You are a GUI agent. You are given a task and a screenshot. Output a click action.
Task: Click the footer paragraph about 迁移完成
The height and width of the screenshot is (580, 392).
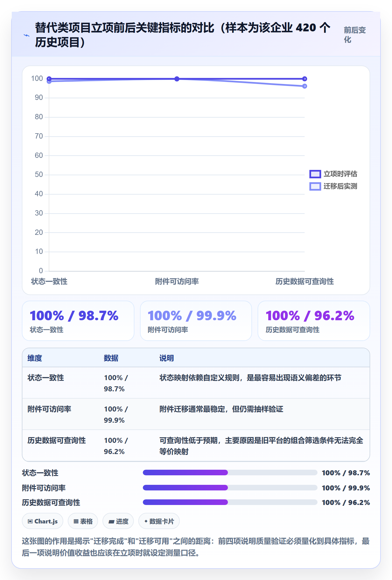tap(196, 547)
